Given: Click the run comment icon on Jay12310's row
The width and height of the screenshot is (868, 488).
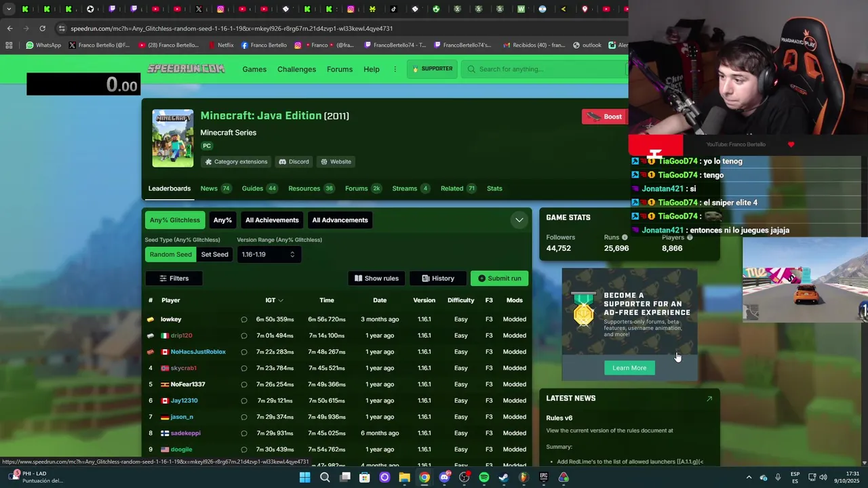Looking at the screenshot, I should tap(244, 401).
